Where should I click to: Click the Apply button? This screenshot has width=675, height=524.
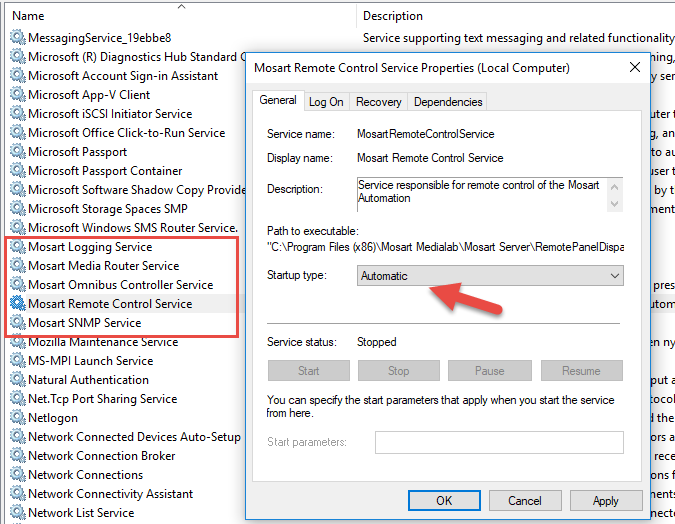pos(605,500)
